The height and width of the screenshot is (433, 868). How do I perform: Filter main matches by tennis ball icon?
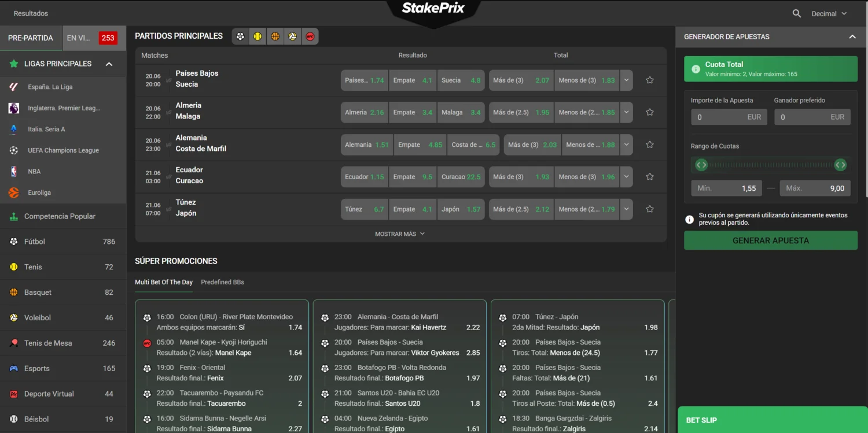coord(258,36)
